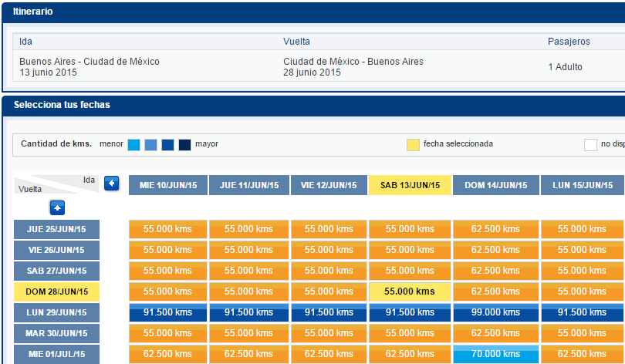Select departure column SAB 13/JUN/15
Viewport: 625px width, 364px height.
410,185
